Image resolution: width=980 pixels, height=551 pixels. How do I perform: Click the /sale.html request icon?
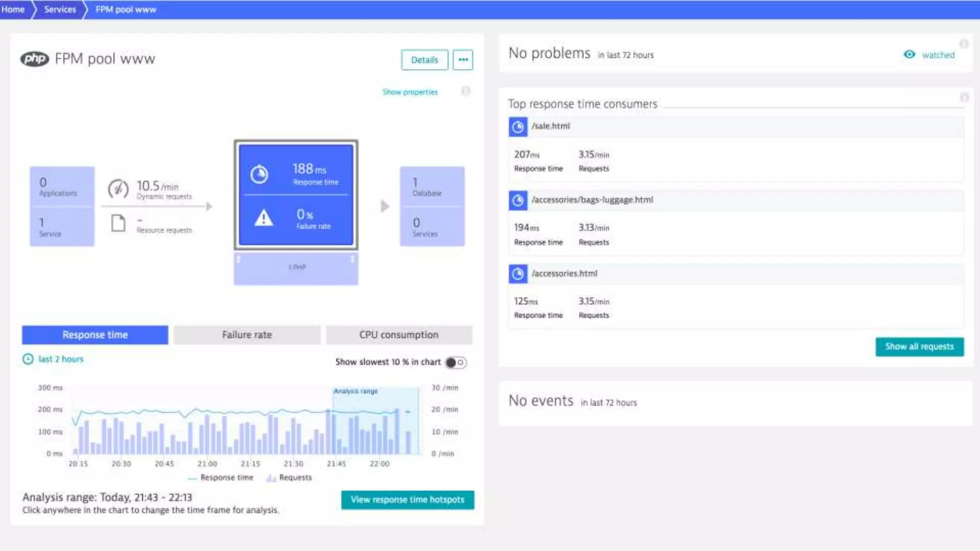(518, 127)
